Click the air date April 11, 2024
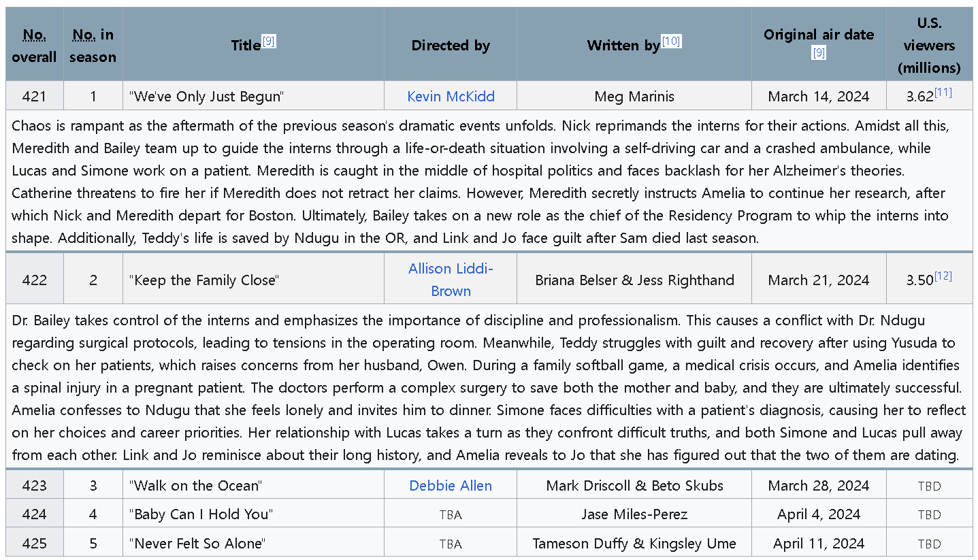The width and height of the screenshot is (978, 560). point(819,543)
